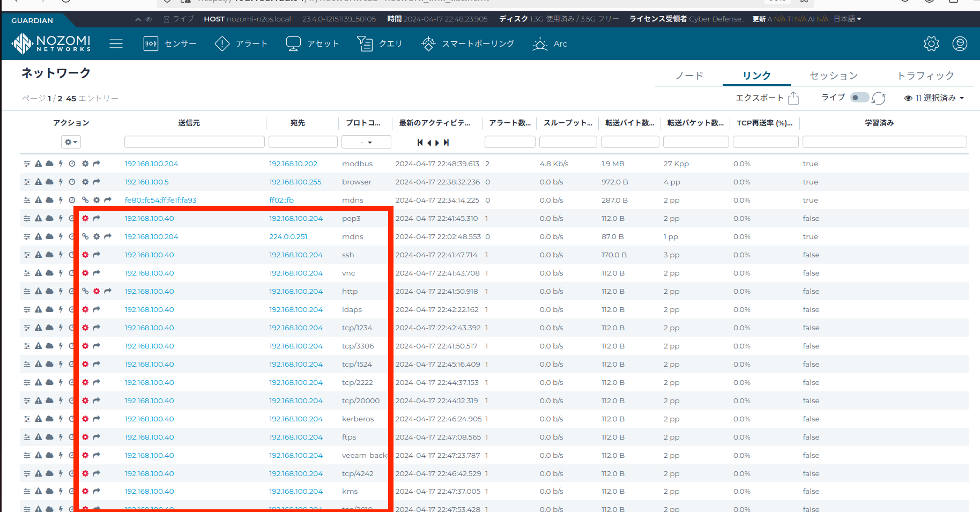
Task: Expand the protocol filter dropdown
Action: [x=367, y=142]
